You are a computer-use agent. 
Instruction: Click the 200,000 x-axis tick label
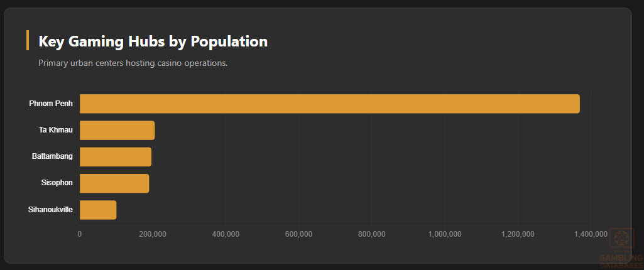click(153, 234)
